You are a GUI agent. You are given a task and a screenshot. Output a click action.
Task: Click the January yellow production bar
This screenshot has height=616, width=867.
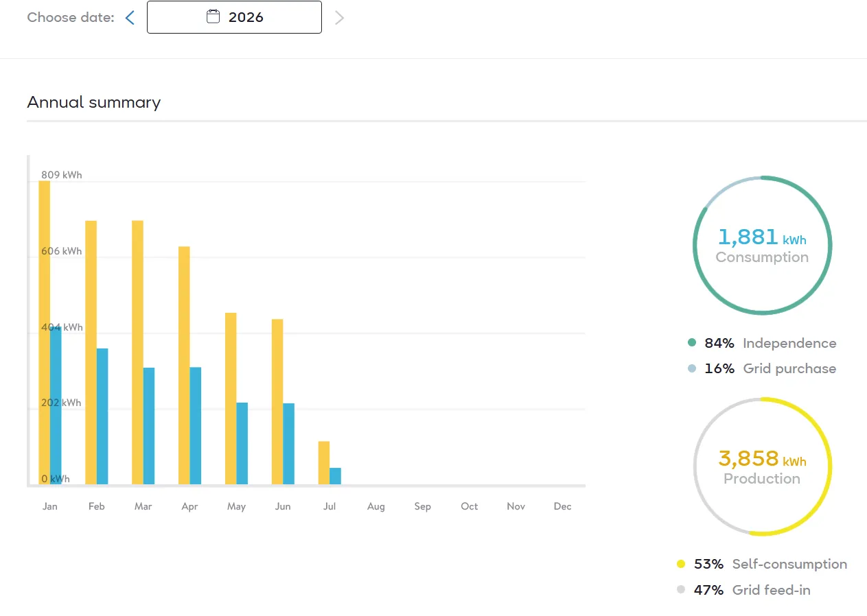pos(44,333)
